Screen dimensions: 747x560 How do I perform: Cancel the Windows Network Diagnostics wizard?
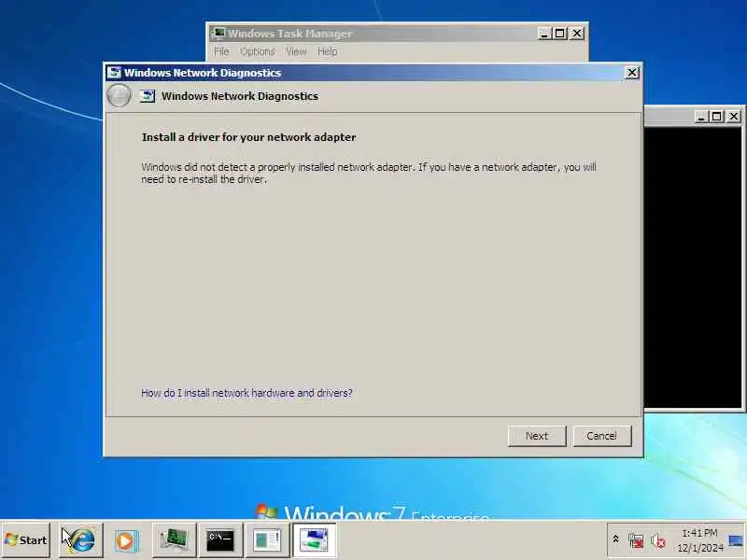tap(601, 436)
